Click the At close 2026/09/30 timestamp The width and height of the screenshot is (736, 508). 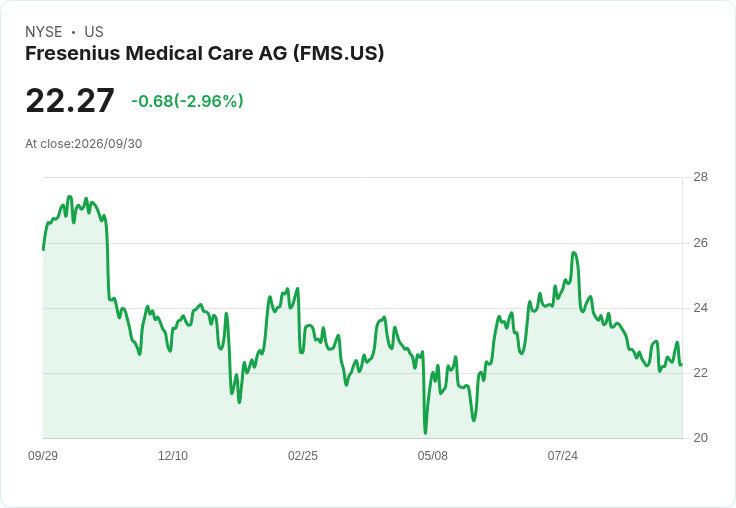[x=84, y=144]
